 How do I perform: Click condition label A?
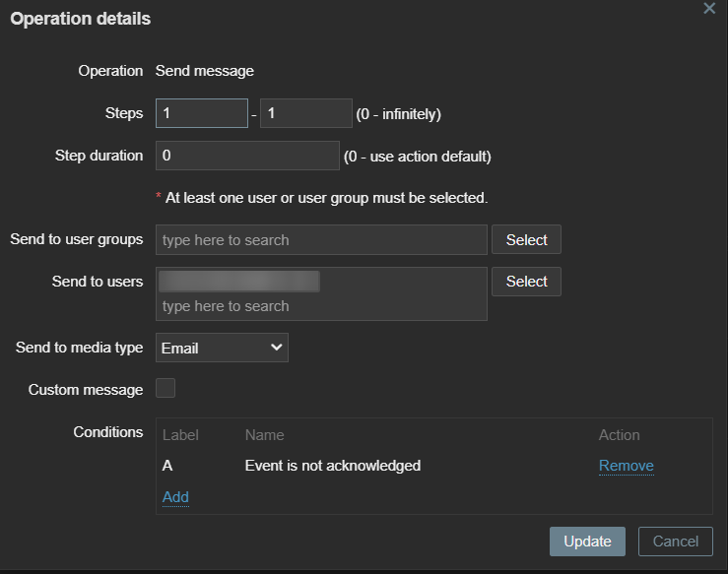tap(167, 466)
